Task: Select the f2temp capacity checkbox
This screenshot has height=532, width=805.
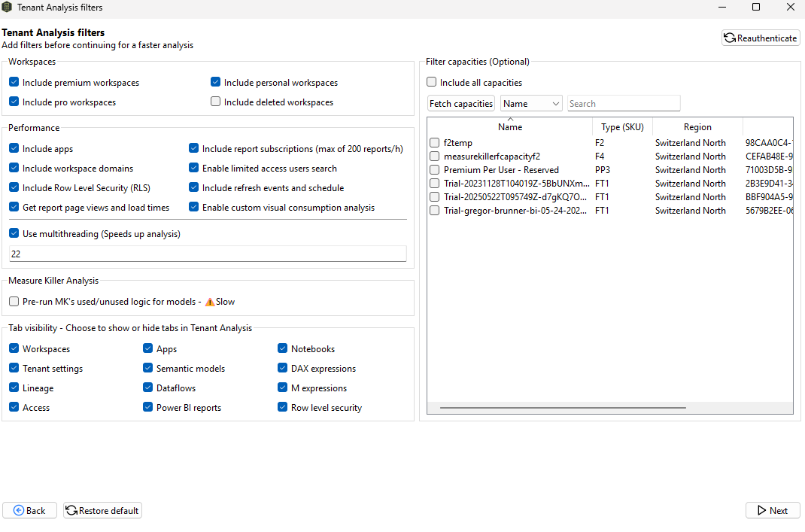Action: 434,143
